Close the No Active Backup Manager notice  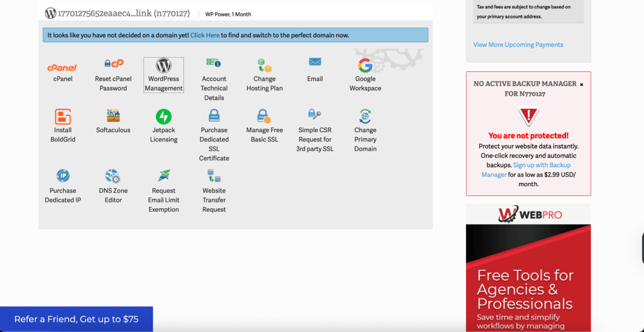tap(581, 85)
